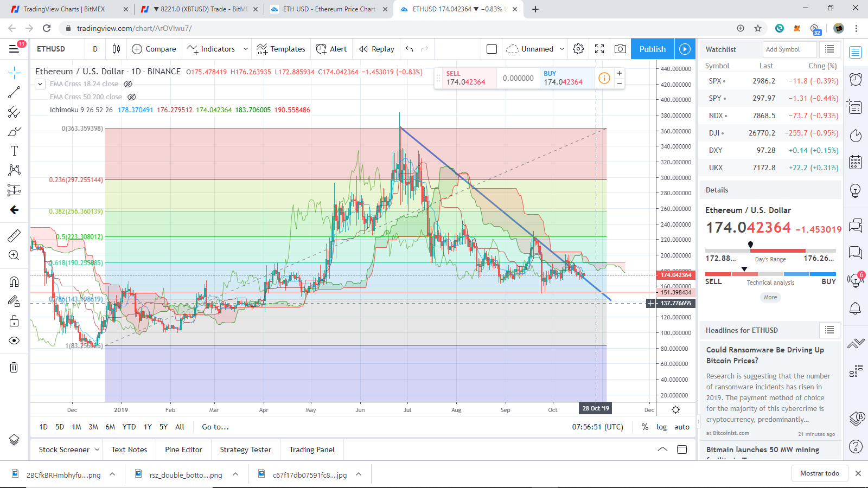The image size is (868, 488).
Task: Open the Headlines list options menu
Action: click(x=829, y=330)
